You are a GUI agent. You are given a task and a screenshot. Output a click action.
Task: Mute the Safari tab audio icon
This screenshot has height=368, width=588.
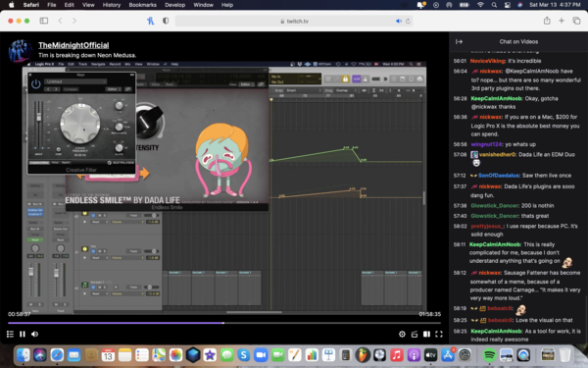pos(399,21)
